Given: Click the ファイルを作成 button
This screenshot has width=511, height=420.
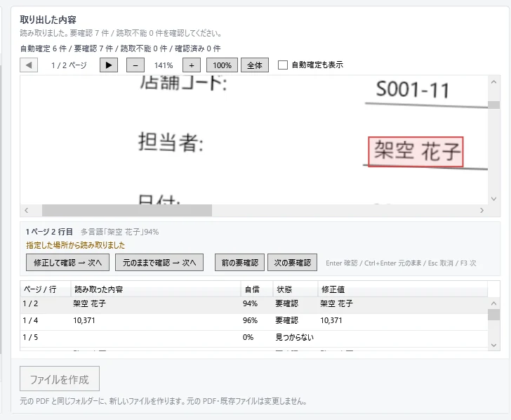Looking at the screenshot, I should coord(60,379).
